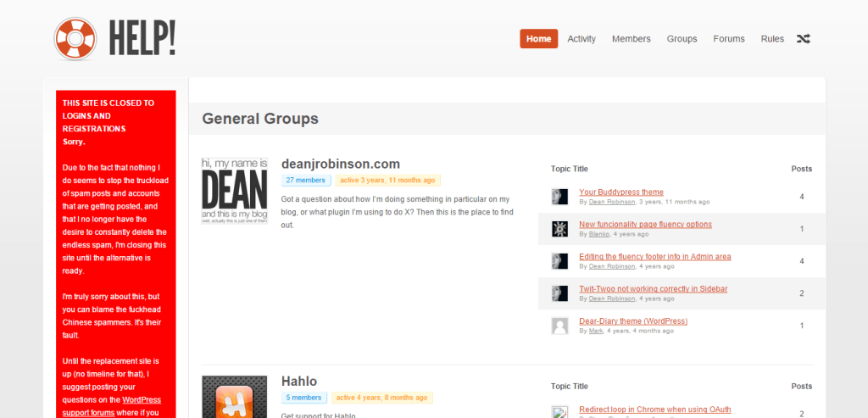The image size is (868, 418).
Task: Open the Mark author link
Action: coord(596,331)
